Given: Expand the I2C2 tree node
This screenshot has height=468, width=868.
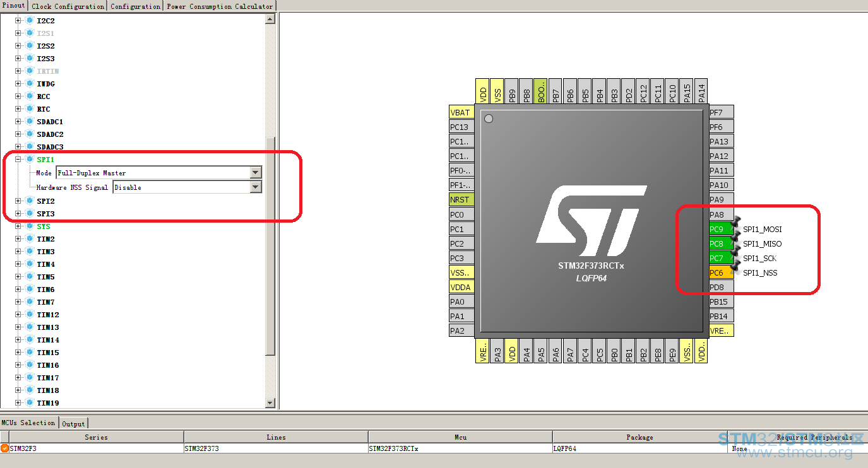Looking at the screenshot, I should [18, 21].
